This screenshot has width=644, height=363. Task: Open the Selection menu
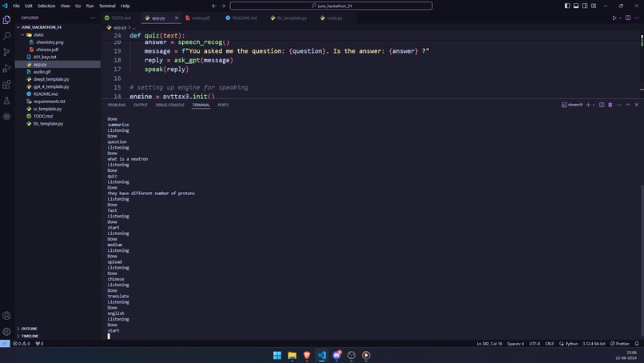[x=46, y=6]
